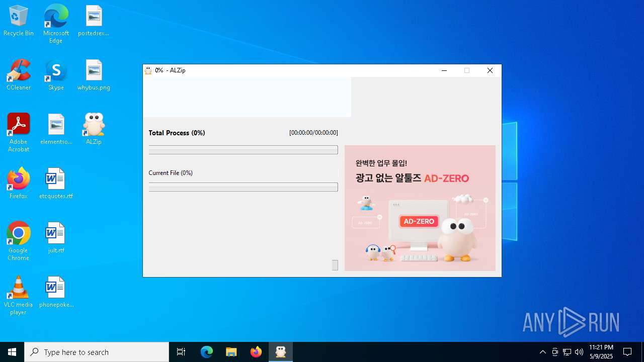Open the Adobe Acrobat desktop shortcut
The image size is (644, 362).
[x=19, y=132]
